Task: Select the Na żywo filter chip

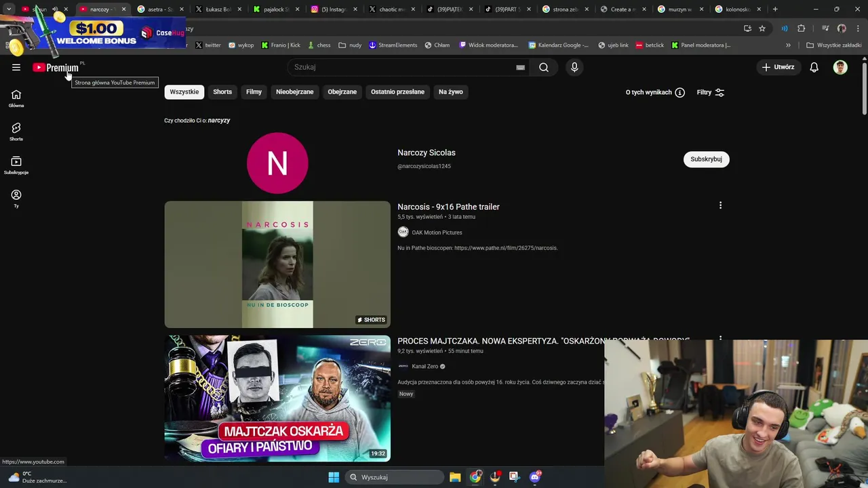Action: click(450, 92)
